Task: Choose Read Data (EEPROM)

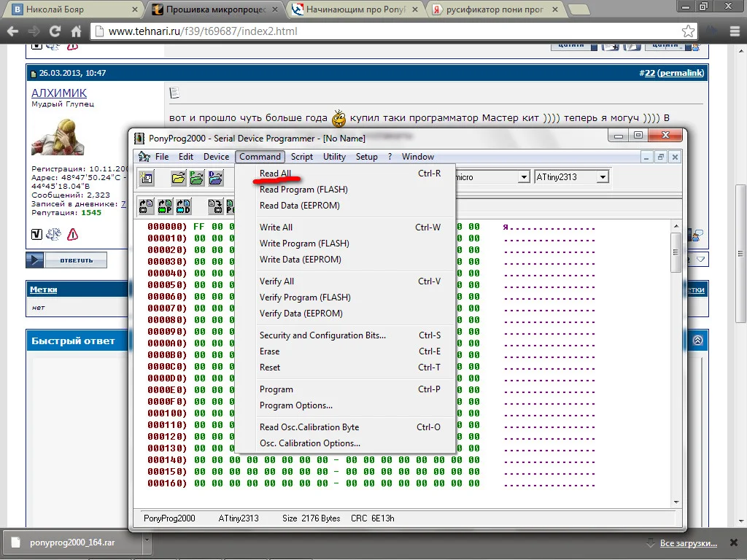Action: click(345, 206)
